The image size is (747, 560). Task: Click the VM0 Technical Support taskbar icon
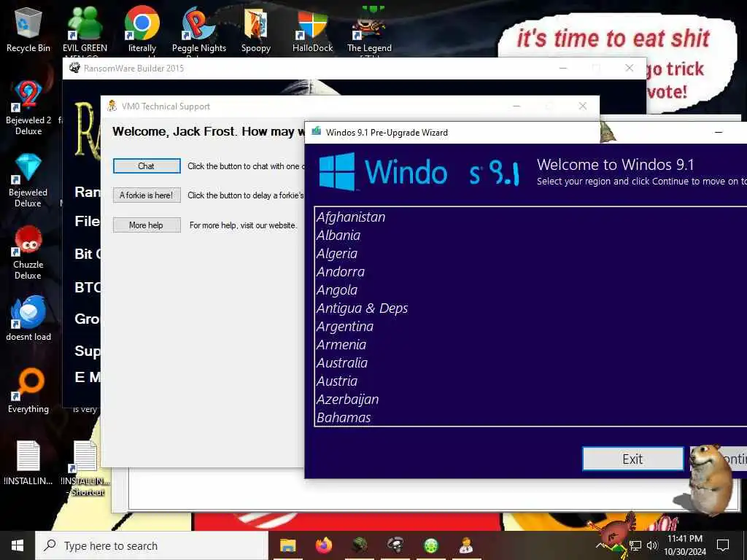466,545
